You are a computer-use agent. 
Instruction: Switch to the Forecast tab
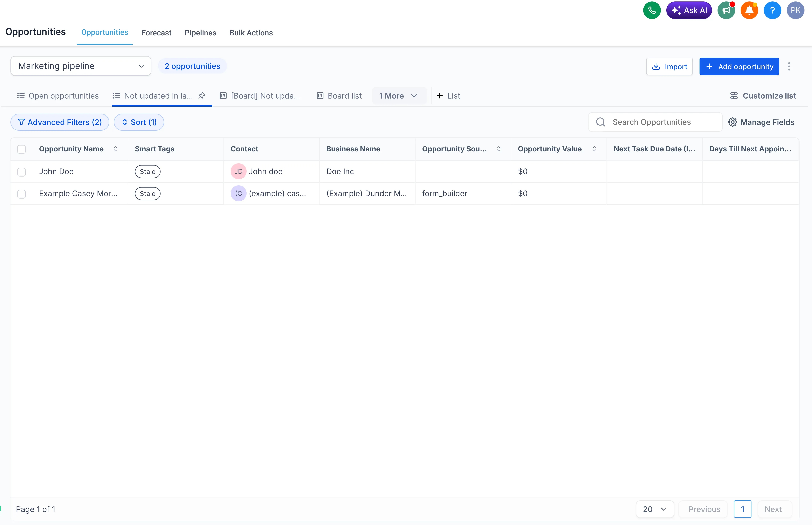(156, 33)
